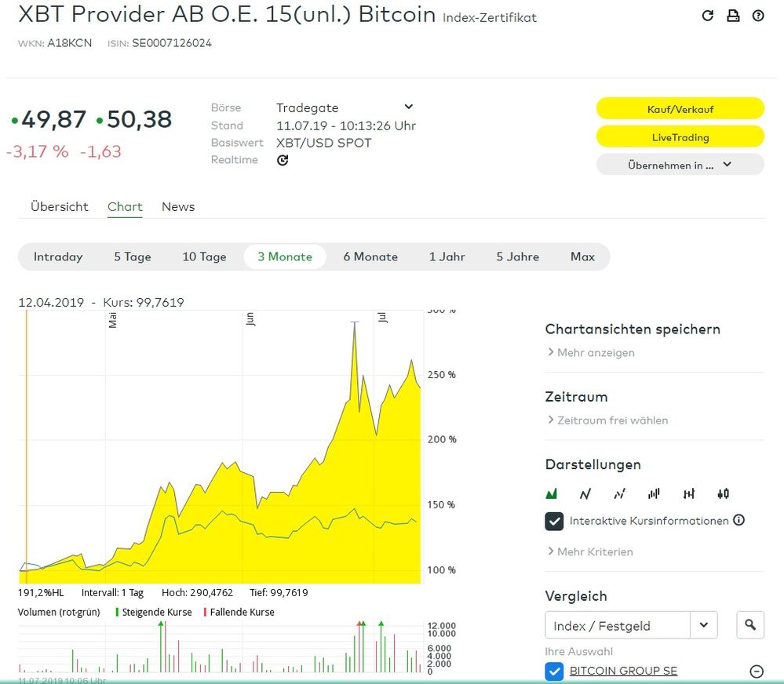Click the LiveTrading button

pyautogui.click(x=680, y=137)
